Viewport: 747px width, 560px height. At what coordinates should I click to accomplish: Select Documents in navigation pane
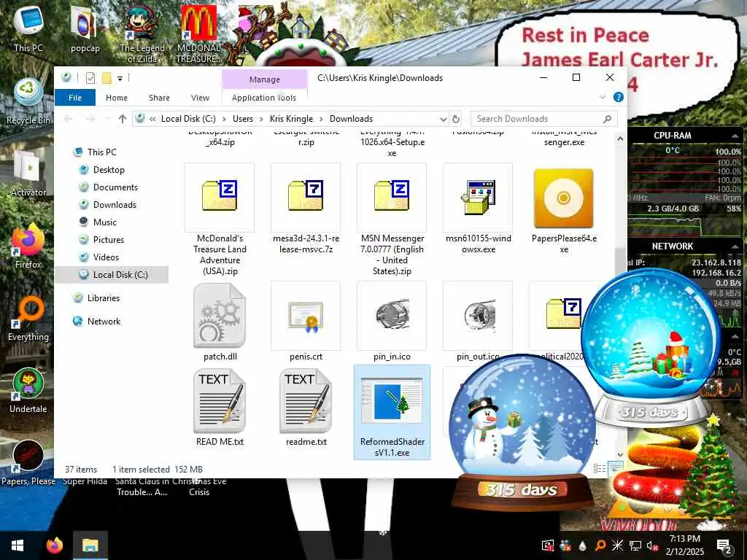click(115, 187)
